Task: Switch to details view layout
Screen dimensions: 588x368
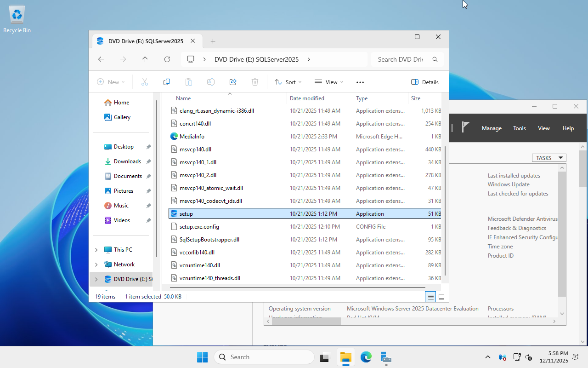Action: (x=430, y=297)
